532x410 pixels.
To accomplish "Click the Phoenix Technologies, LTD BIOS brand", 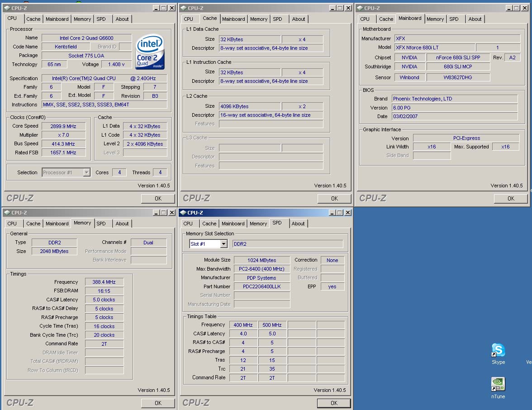I will pyautogui.click(x=455, y=99).
